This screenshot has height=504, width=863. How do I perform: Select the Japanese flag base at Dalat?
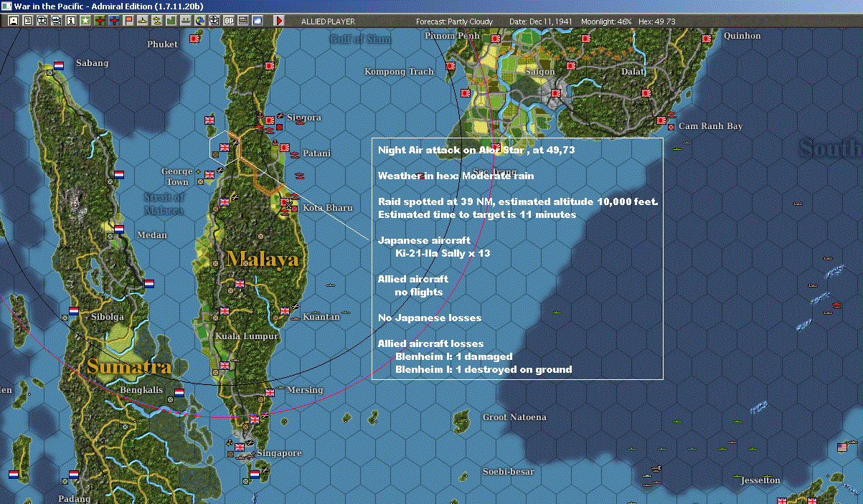pyautogui.click(x=646, y=92)
